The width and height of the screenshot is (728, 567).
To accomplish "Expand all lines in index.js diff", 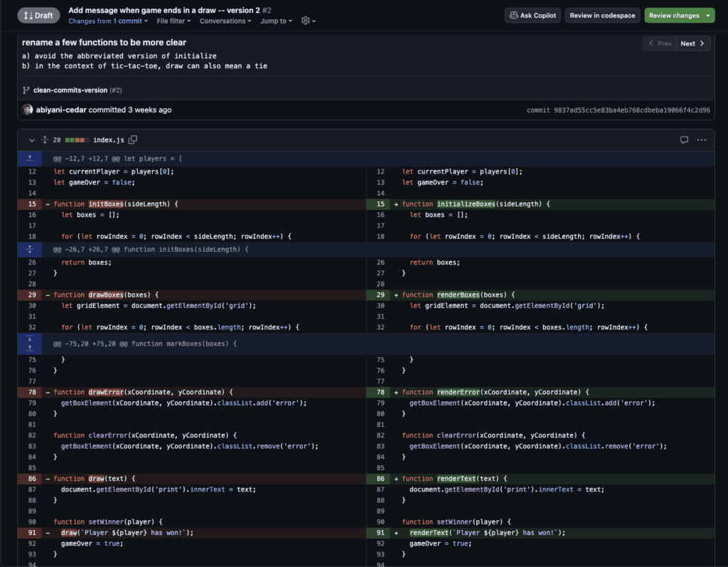I will 44,140.
